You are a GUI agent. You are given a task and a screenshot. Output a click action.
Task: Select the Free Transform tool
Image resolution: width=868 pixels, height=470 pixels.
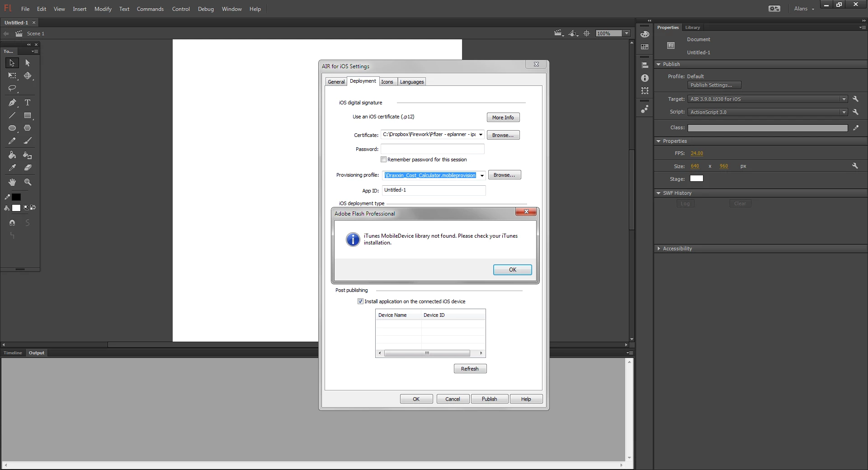(x=12, y=75)
